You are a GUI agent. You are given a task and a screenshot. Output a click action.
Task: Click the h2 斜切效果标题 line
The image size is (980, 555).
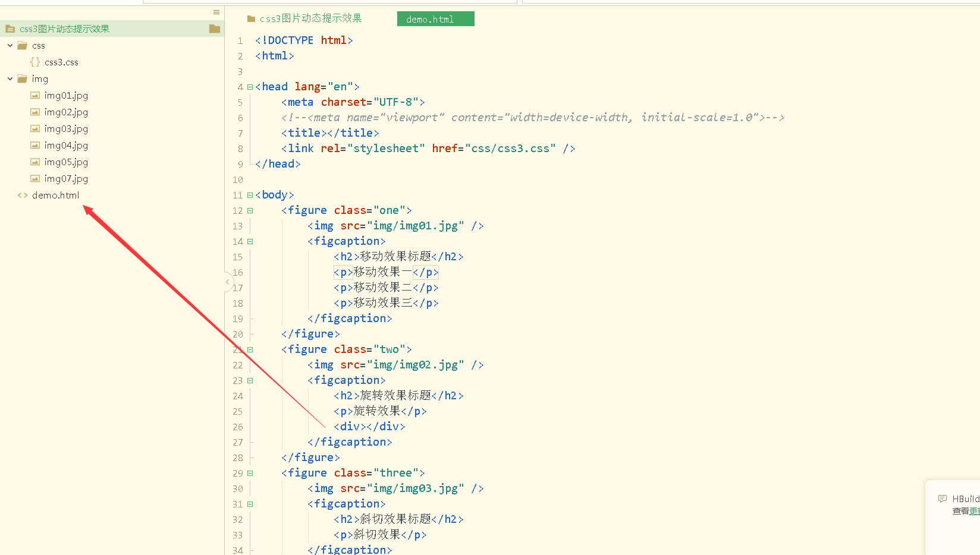[398, 519]
